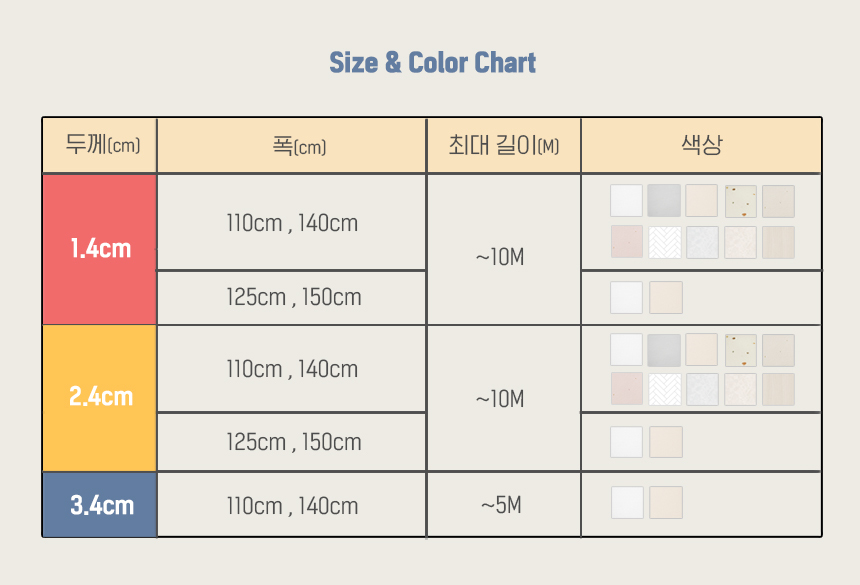This screenshot has height=585, width=860.
Task: Click the ~5M max length cell
Action: pos(501,505)
